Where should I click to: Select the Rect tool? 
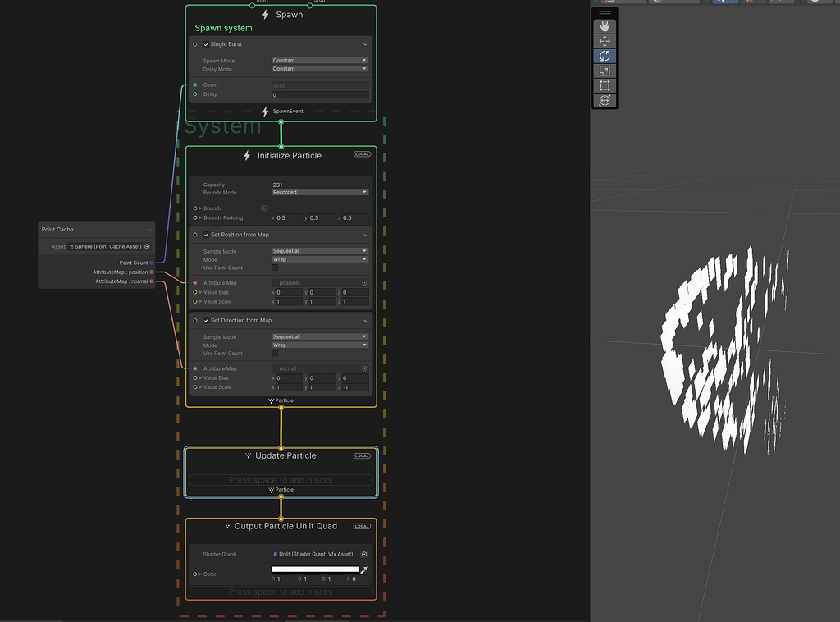coord(605,85)
